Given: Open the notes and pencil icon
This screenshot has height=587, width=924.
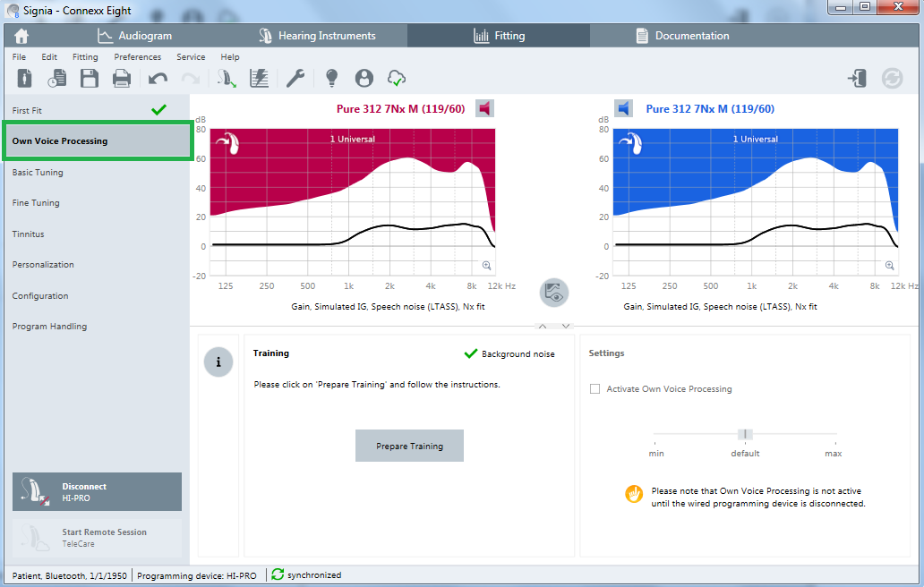Looking at the screenshot, I should coord(260,78).
